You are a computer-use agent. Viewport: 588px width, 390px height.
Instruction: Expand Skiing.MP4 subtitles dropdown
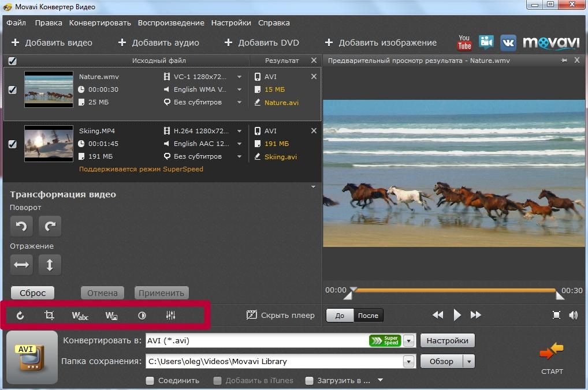239,156
